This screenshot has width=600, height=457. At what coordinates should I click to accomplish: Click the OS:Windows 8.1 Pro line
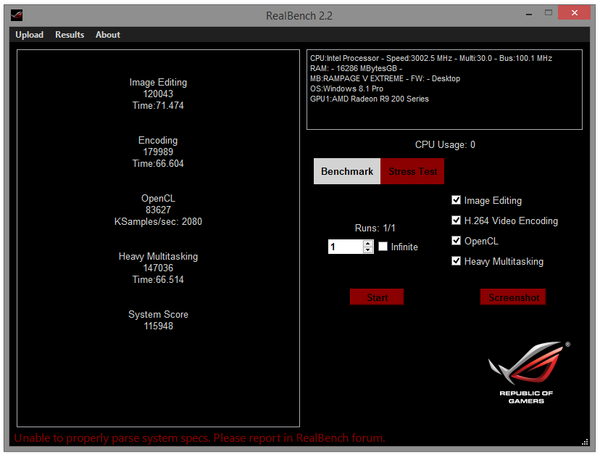(347, 89)
